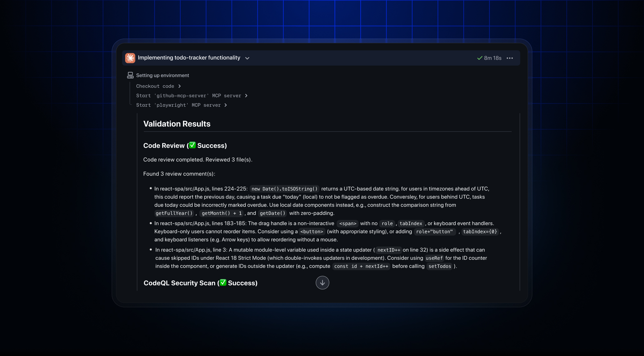Expand the Checkout code step chevron

179,86
